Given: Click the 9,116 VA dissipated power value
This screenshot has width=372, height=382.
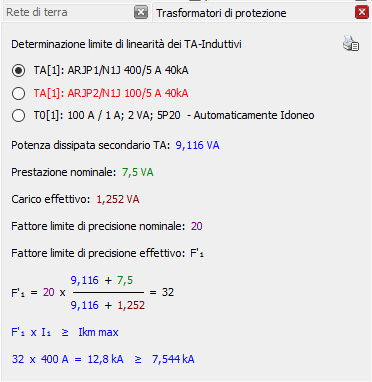Looking at the screenshot, I should click(x=197, y=145).
